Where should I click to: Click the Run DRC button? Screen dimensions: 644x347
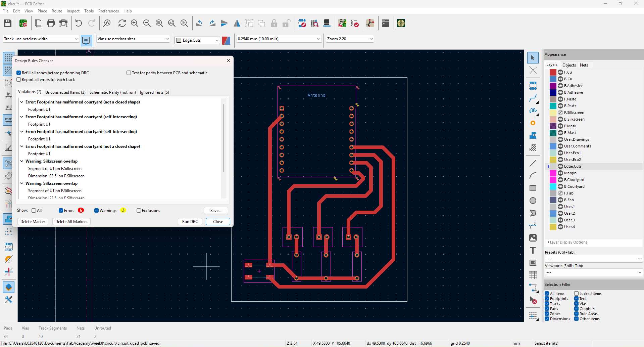coord(190,222)
